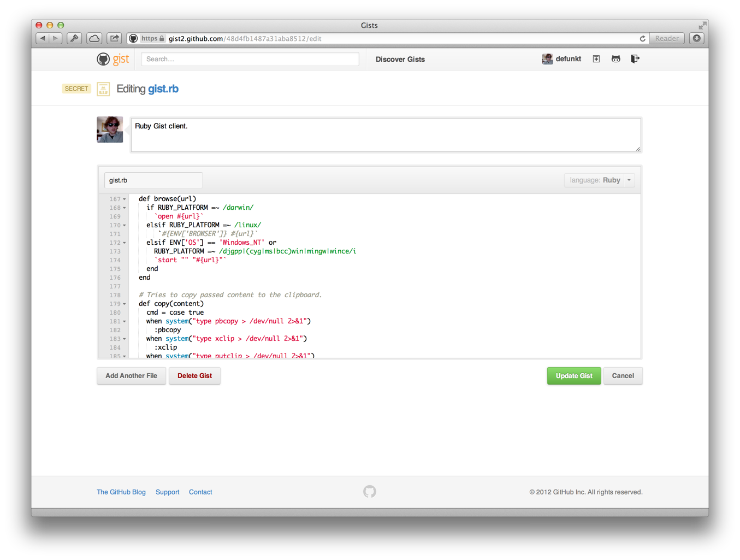This screenshot has height=560, width=740.
Task: Click the GitHub gist logo
Action: (113, 59)
